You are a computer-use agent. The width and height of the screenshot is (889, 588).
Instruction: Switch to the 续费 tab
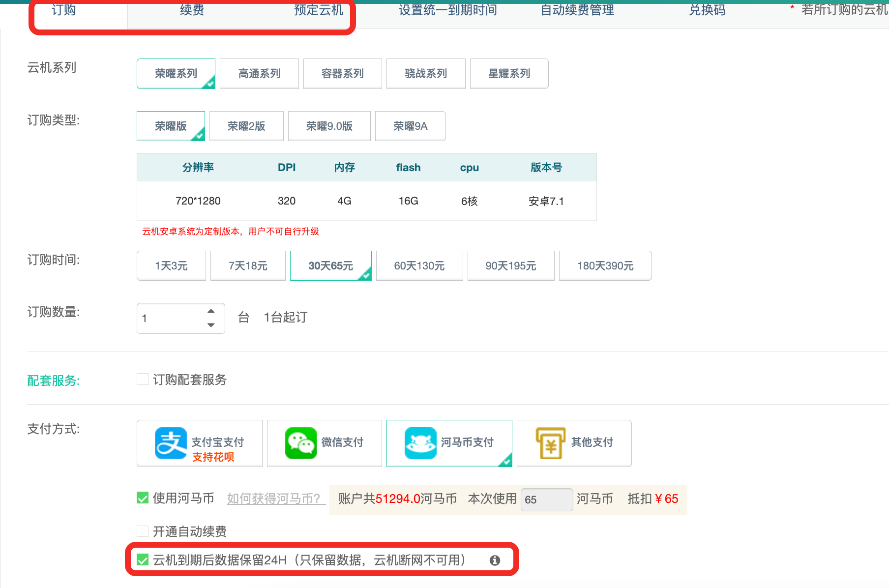(192, 10)
